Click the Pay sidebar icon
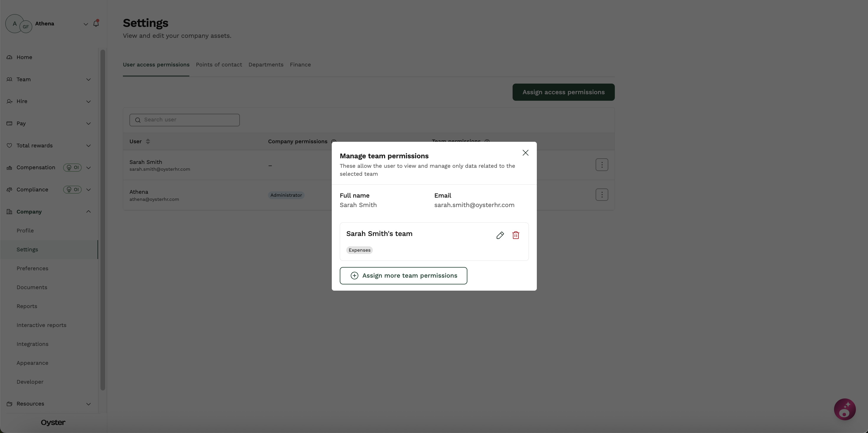 [x=9, y=123]
